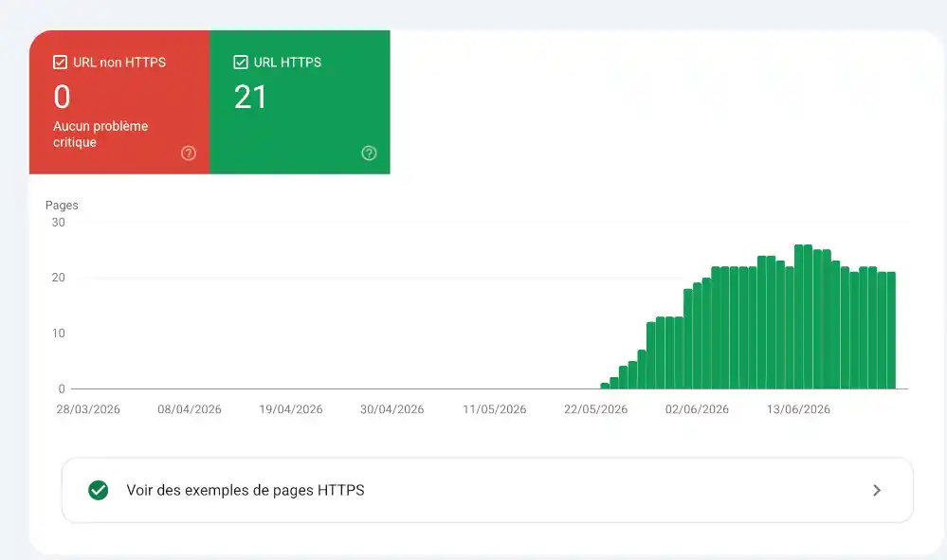Viewport: 947px width, 560px height.
Task: Click the 22/05/2026 date label
Action: pyautogui.click(x=596, y=409)
